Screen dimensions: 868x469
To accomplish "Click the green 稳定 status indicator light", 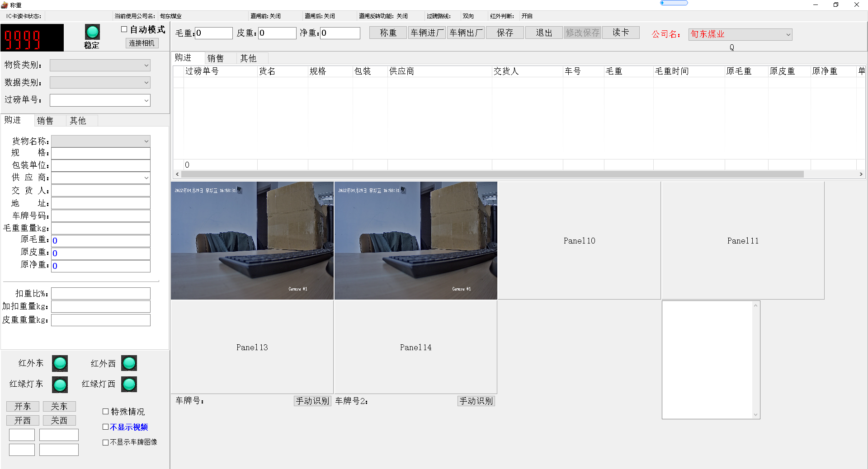I will coord(92,32).
